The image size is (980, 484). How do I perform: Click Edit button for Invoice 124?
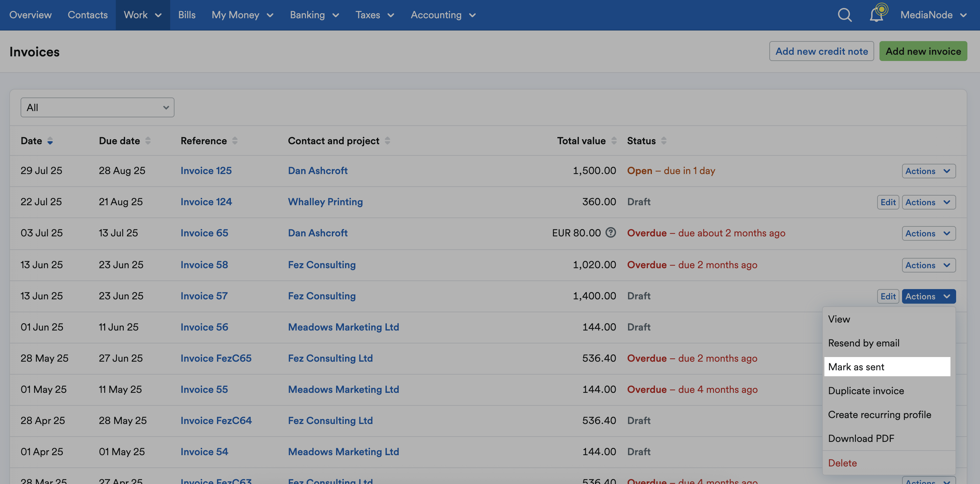(888, 202)
